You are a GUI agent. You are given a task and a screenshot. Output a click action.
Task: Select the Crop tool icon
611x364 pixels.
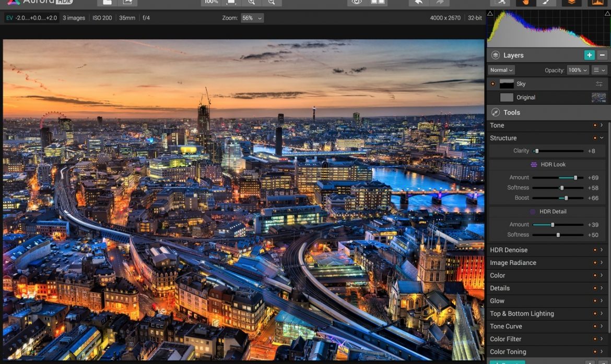coord(501,2)
